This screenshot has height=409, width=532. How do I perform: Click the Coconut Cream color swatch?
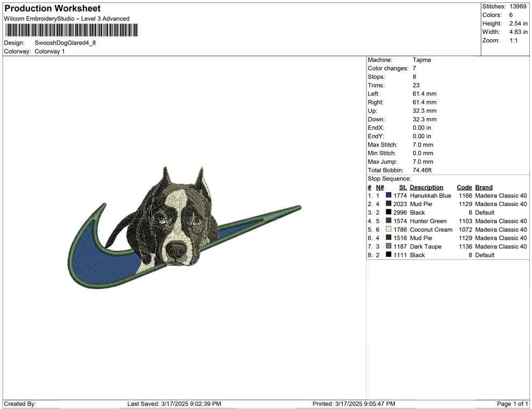[389, 229]
